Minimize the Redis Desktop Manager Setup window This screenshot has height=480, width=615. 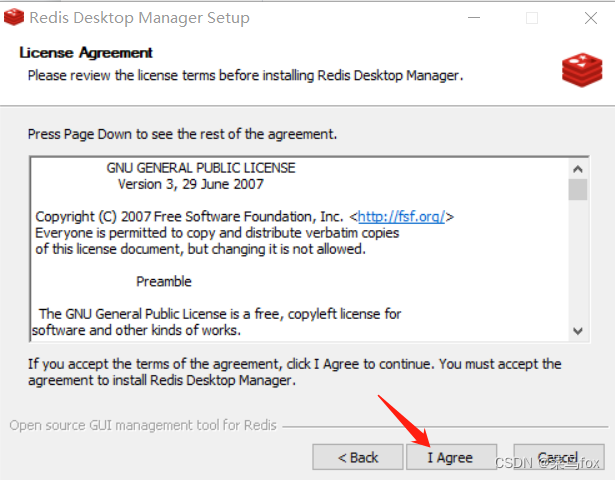pos(474,18)
